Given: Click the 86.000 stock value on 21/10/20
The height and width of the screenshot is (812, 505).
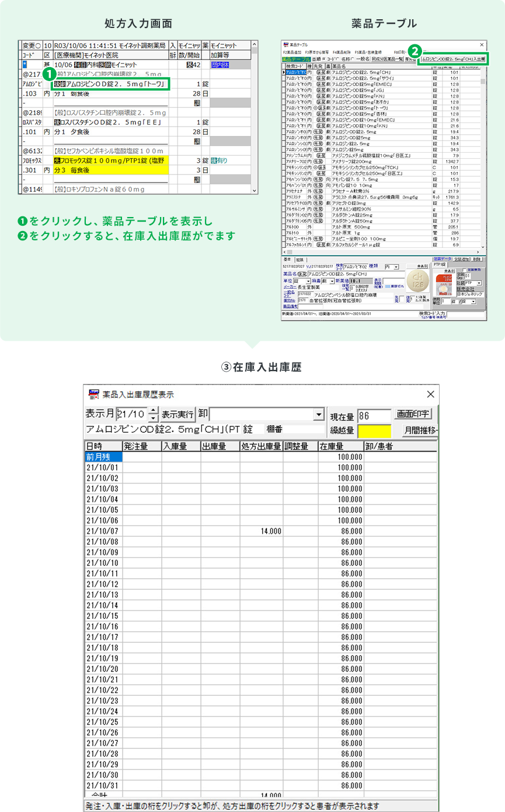Looking at the screenshot, I should pos(350,668).
